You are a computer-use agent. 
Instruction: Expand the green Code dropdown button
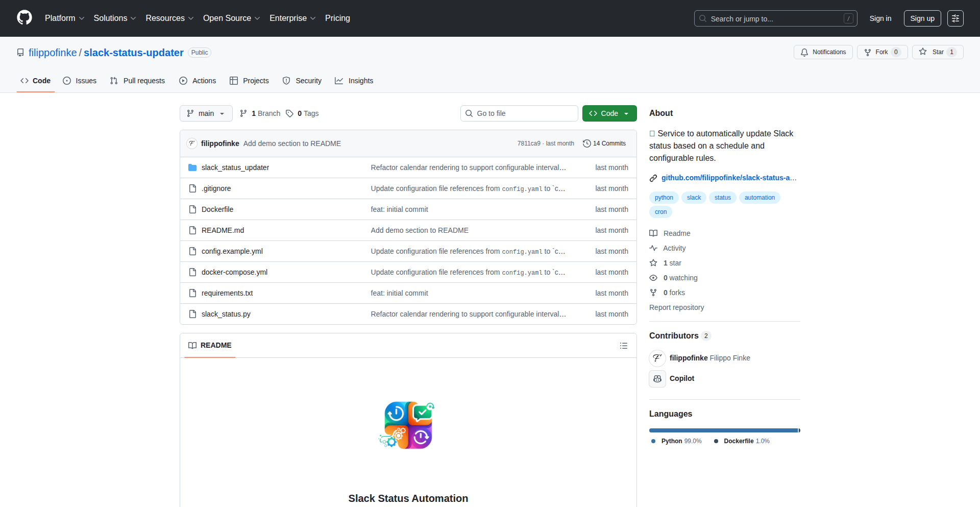click(x=609, y=113)
